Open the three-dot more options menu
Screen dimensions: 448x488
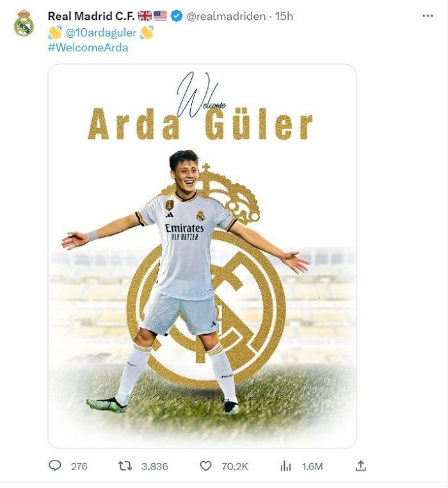[428, 16]
